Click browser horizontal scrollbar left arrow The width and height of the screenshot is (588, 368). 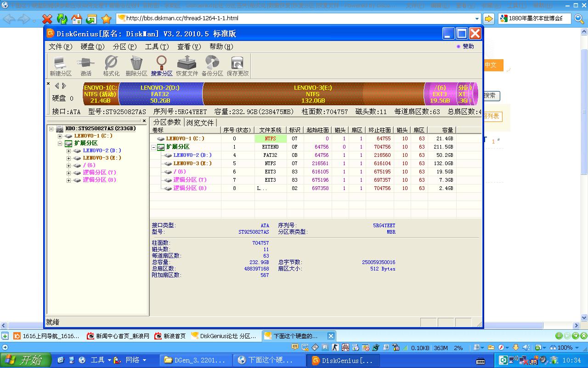pos(4,326)
